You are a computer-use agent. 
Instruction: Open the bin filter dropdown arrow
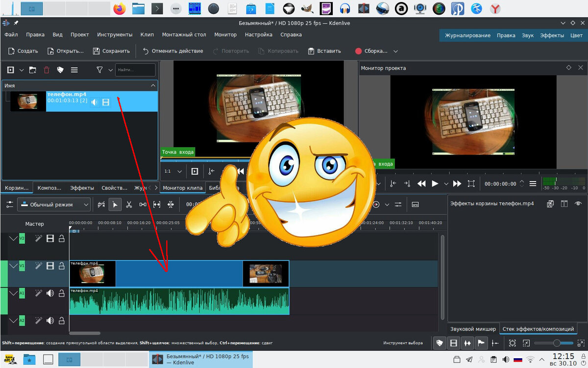[111, 70]
